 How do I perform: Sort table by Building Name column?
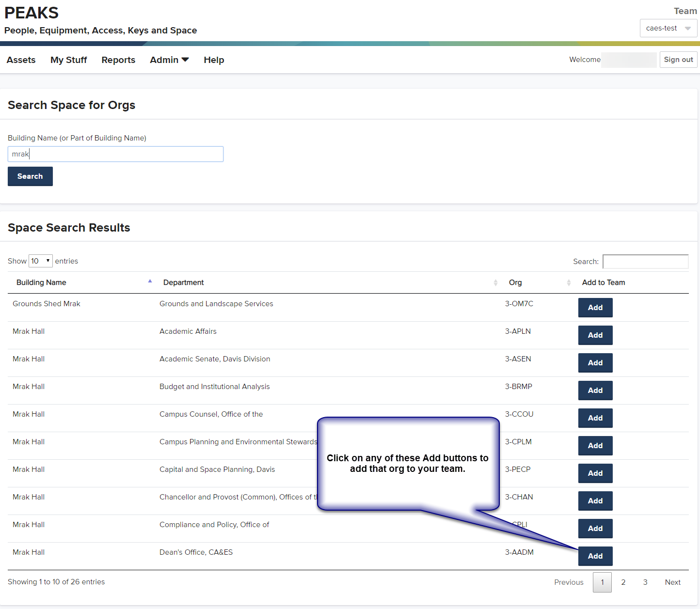click(41, 282)
